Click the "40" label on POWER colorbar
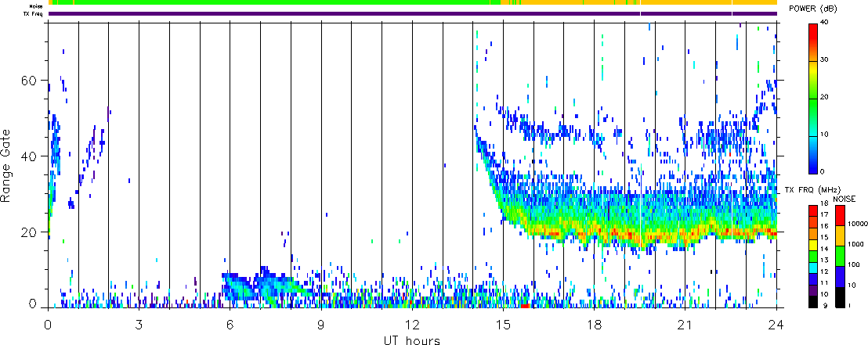Screen dimensions: 868x345 824,22
